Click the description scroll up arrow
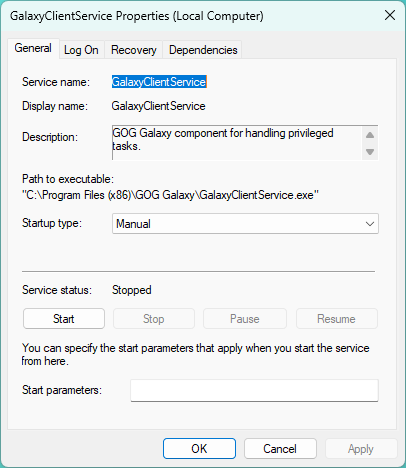The height and width of the screenshot is (468, 406). click(x=370, y=135)
